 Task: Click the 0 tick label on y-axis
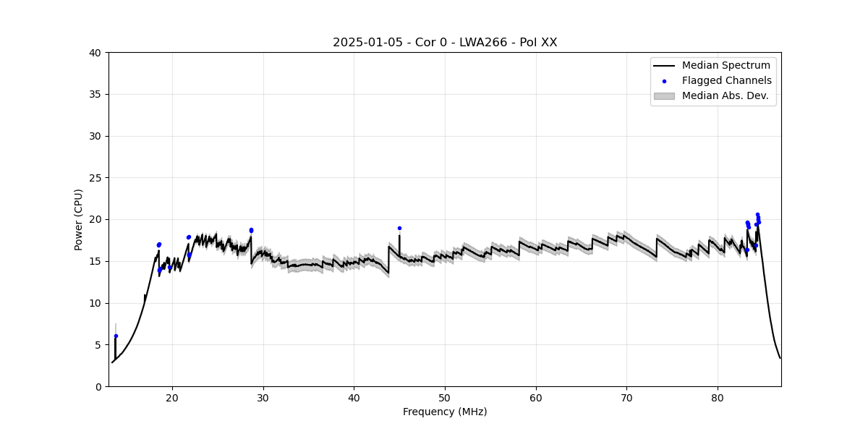coord(98,386)
